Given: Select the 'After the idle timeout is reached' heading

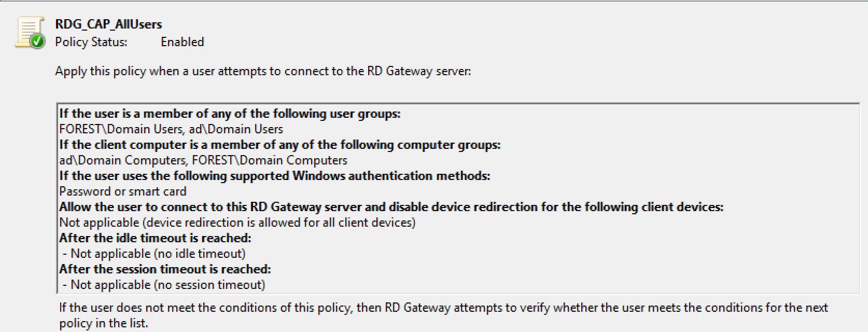Looking at the screenshot, I should [155, 238].
